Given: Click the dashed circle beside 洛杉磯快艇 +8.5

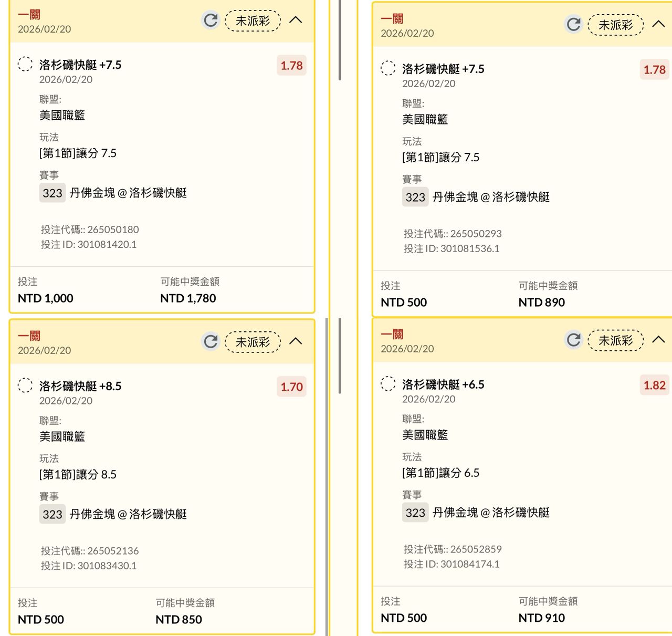Looking at the screenshot, I should 25,385.
